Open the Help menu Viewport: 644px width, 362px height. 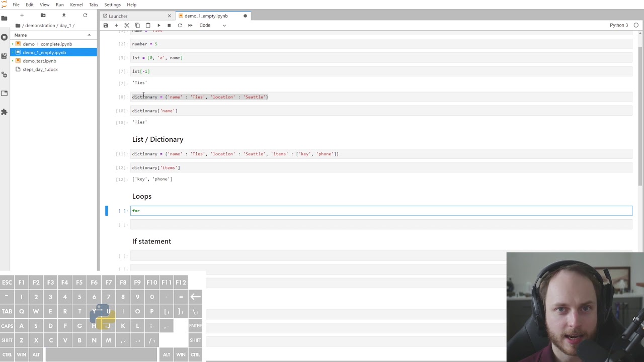[x=131, y=5]
